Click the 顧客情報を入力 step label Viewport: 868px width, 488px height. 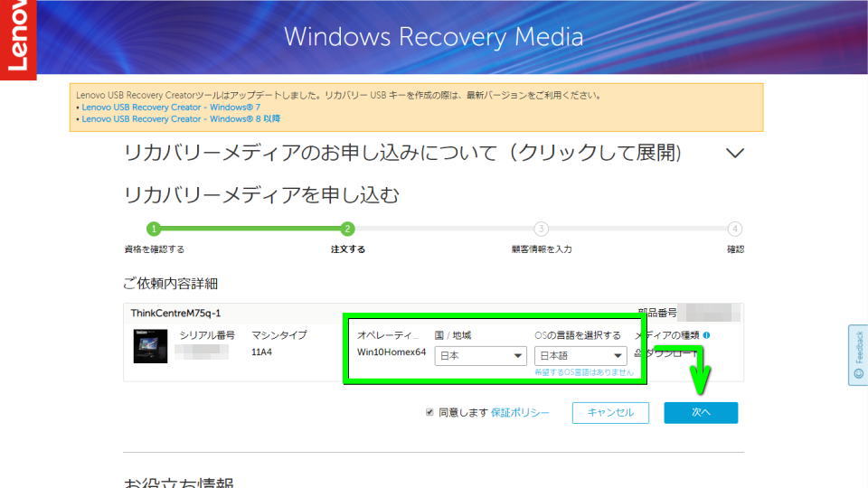pos(542,249)
